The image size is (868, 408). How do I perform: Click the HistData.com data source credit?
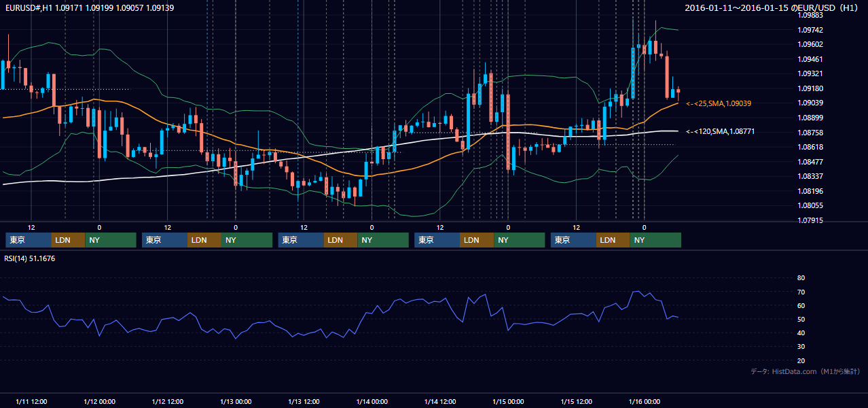click(806, 371)
